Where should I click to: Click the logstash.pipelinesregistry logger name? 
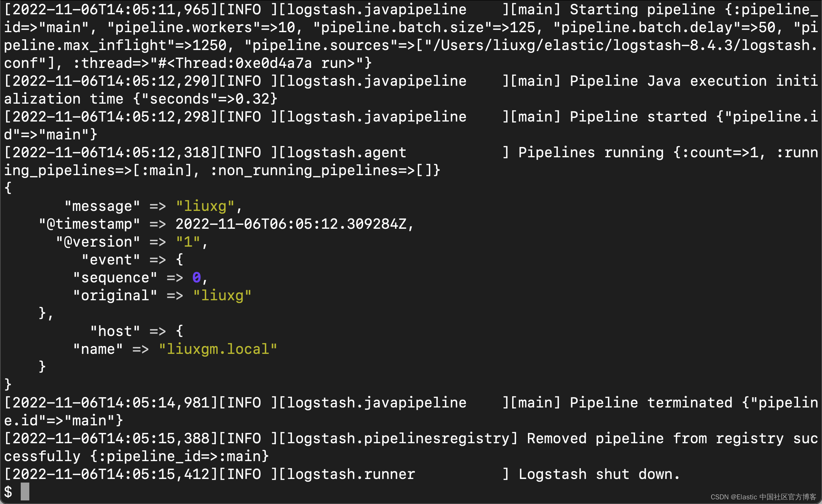pos(397,439)
